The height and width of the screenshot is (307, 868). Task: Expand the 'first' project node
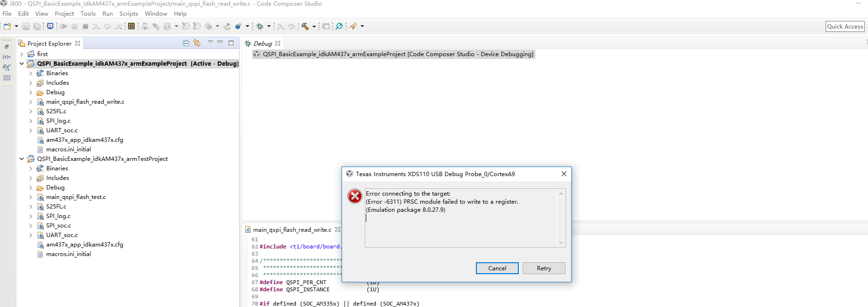pyautogui.click(x=21, y=54)
